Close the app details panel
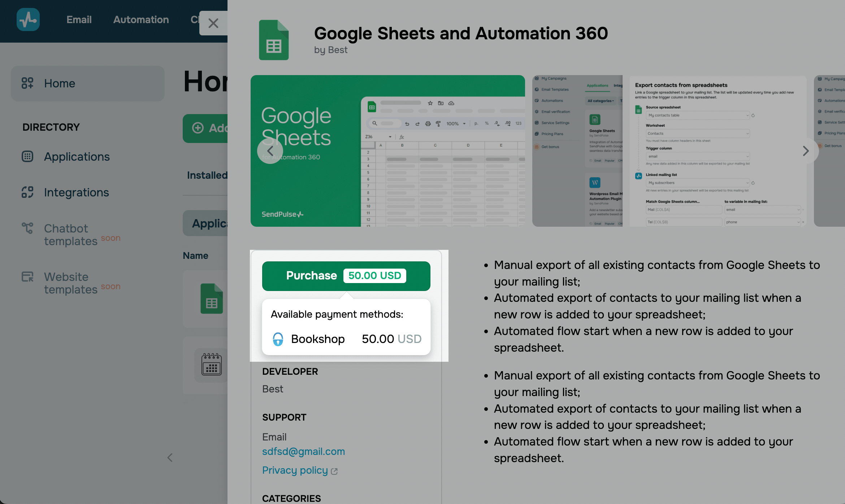 point(213,23)
